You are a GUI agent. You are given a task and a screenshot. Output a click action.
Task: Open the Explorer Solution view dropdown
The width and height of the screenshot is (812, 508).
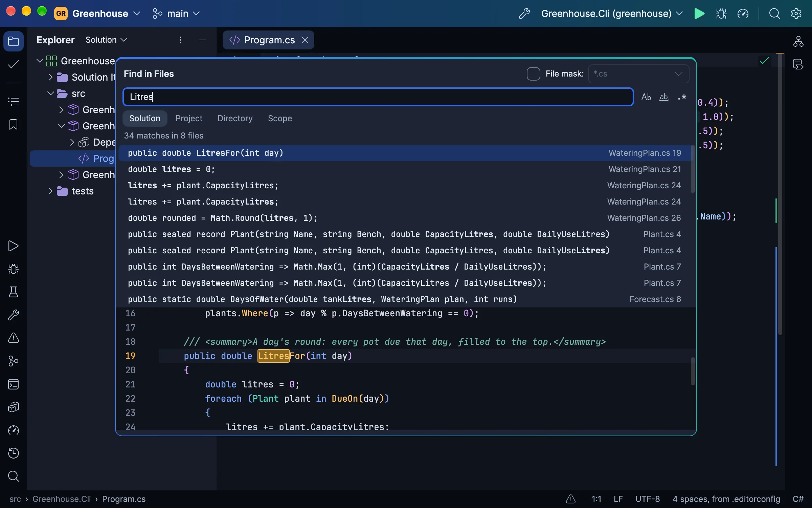pos(106,40)
